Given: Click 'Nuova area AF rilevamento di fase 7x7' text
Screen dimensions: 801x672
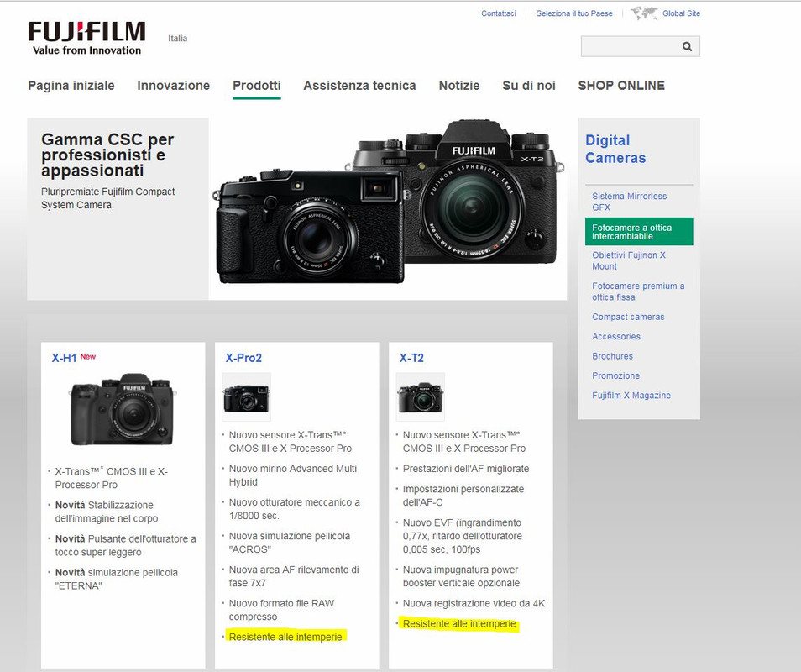Looking at the screenshot, I should tap(294, 576).
